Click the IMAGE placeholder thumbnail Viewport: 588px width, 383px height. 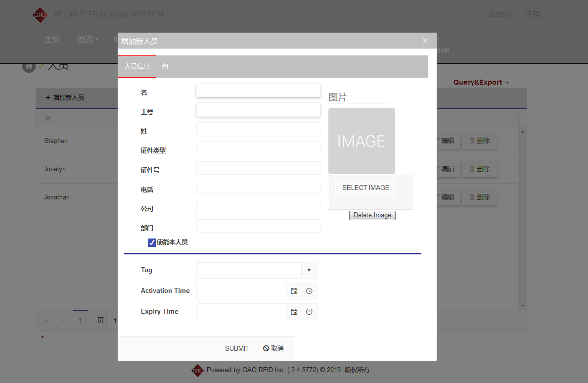pyautogui.click(x=362, y=141)
